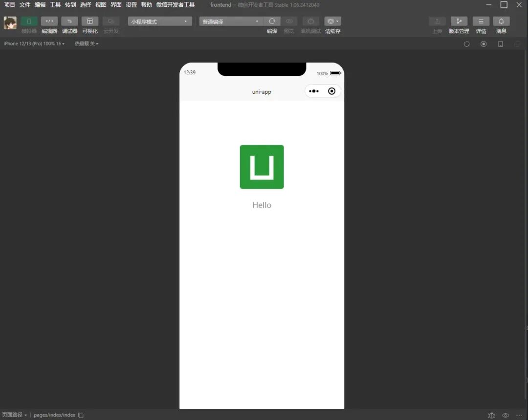Open the 工具 menu
Image resolution: width=528 pixels, height=420 pixels.
click(x=55, y=5)
